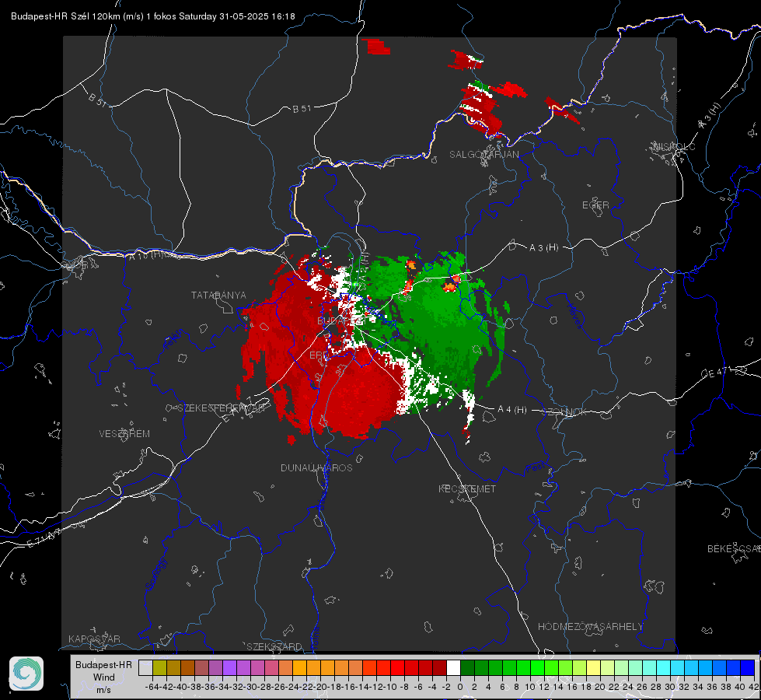Select the light gray first swatch of legend

point(145,667)
